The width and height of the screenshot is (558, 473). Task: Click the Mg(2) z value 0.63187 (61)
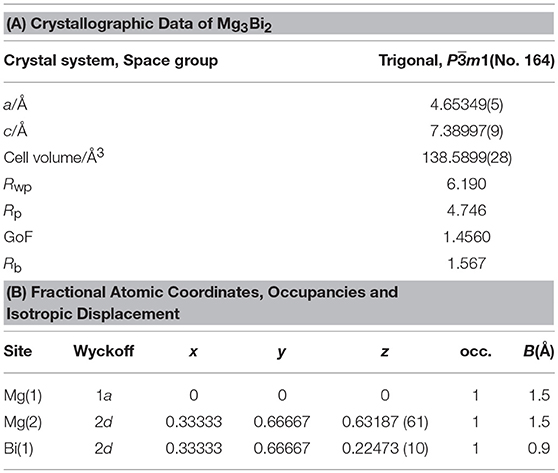coord(385,422)
